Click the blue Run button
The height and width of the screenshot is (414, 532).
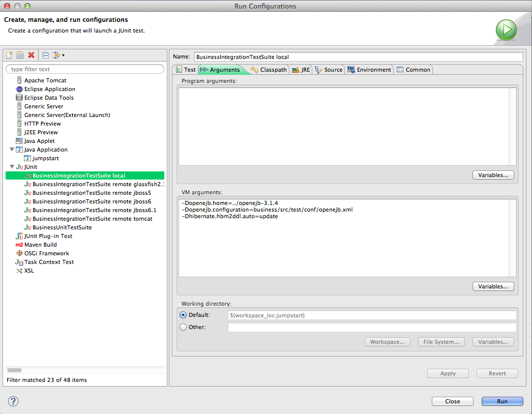point(502,401)
